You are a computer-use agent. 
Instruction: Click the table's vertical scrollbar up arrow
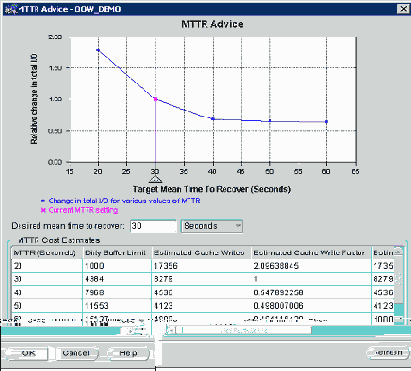(399, 252)
